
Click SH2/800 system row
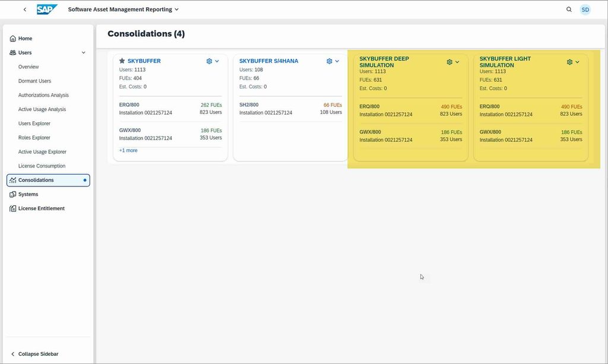point(290,109)
